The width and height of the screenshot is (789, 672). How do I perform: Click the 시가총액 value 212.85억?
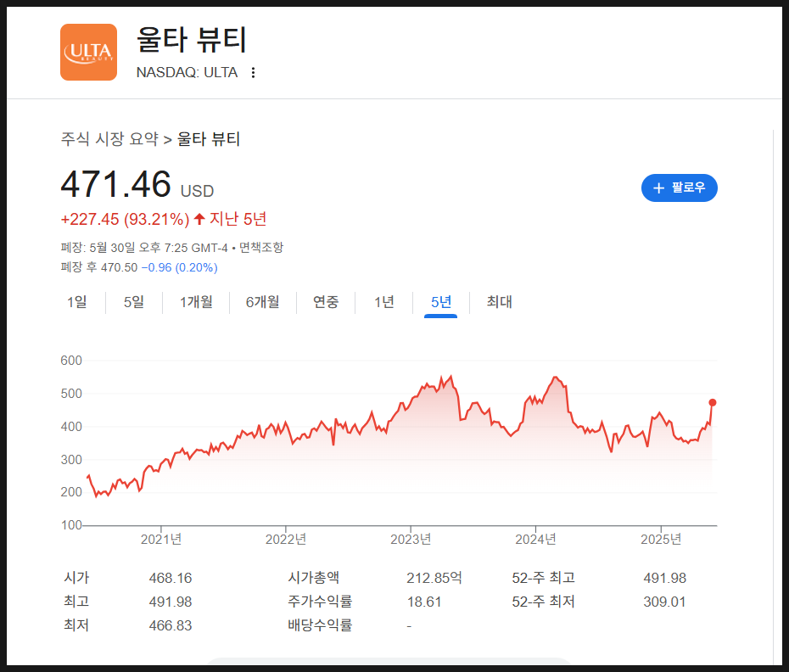[x=434, y=578]
